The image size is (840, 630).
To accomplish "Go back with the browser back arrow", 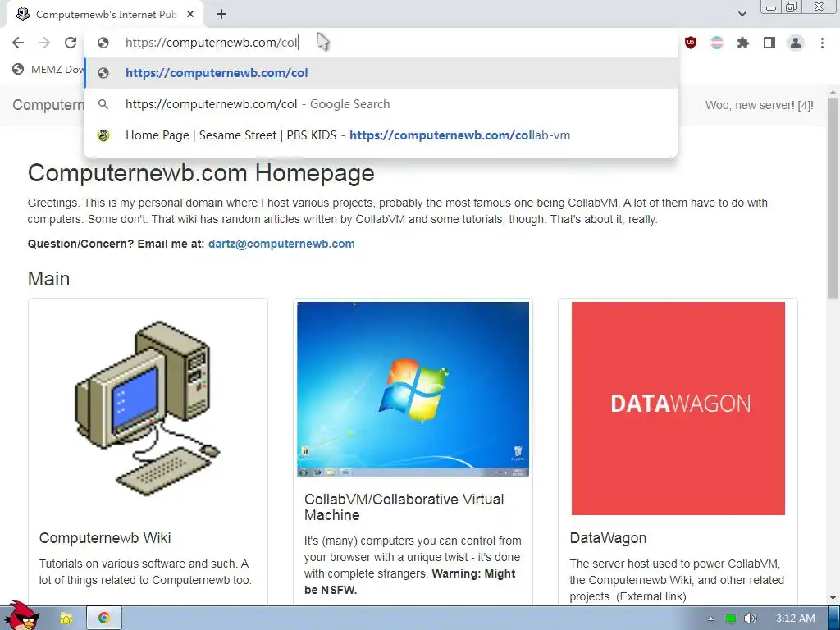I will 18,43.
